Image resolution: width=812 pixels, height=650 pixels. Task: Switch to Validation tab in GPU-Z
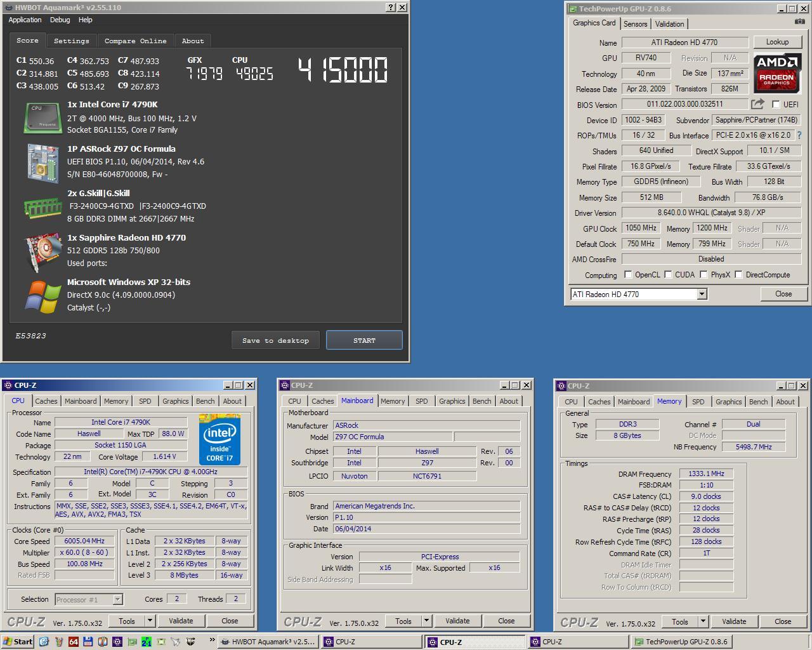669,24
